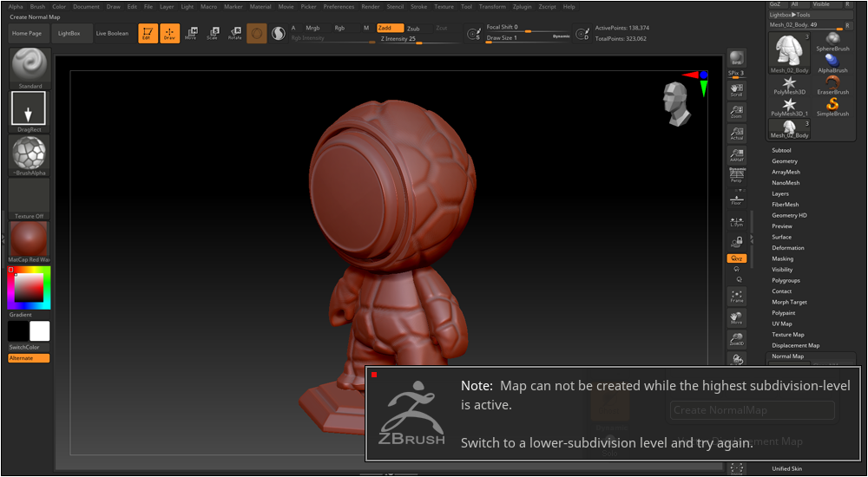Open the Zplugin menu
868x477 pixels.
tap(523, 6)
